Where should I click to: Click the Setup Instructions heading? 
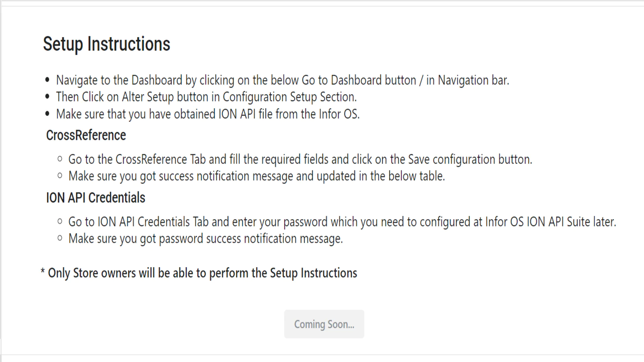coord(107,44)
